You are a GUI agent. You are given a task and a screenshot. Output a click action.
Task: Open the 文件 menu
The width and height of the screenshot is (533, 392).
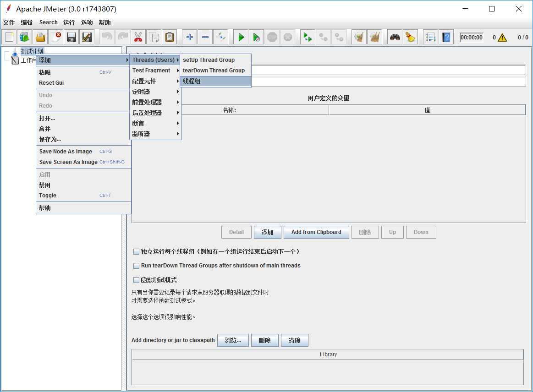click(9, 22)
